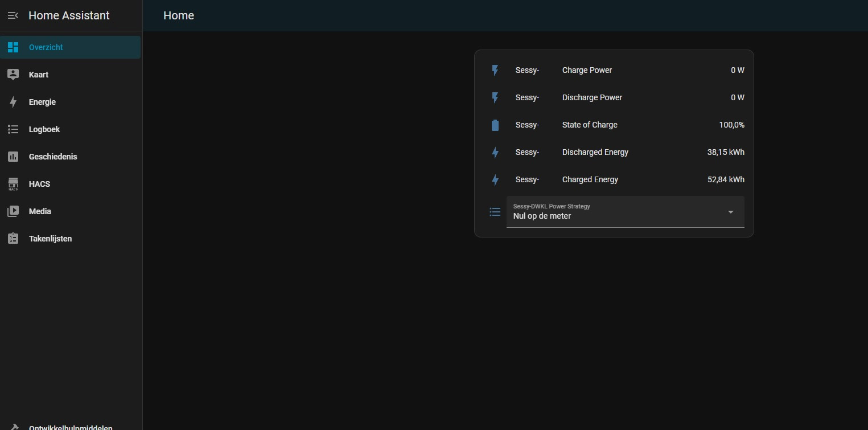Click the Power Strategy dropdown arrow
This screenshot has width=868, height=430.
pyautogui.click(x=731, y=212)
